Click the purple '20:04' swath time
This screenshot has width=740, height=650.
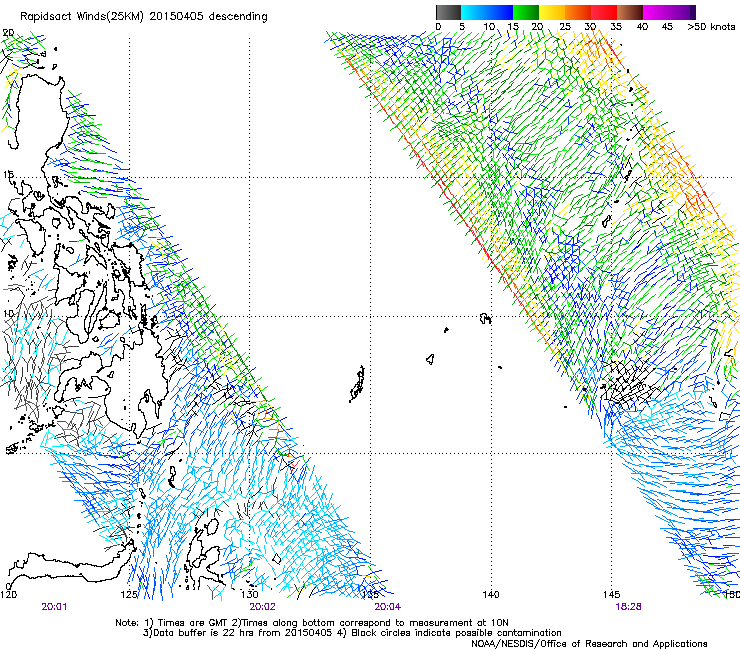pos(387,607)
